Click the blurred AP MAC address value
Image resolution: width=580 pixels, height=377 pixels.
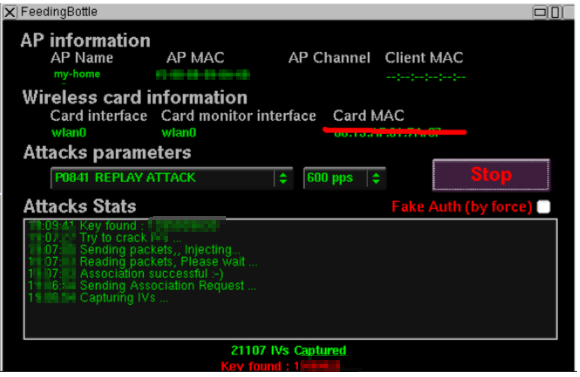click(x=203, y=74)
